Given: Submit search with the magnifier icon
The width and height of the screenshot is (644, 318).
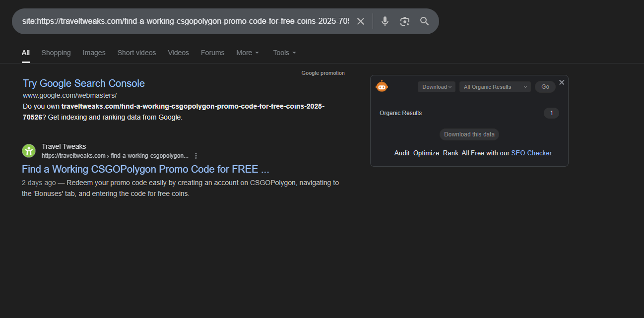Looking at the screenshot, I should (x=424, y=21).
